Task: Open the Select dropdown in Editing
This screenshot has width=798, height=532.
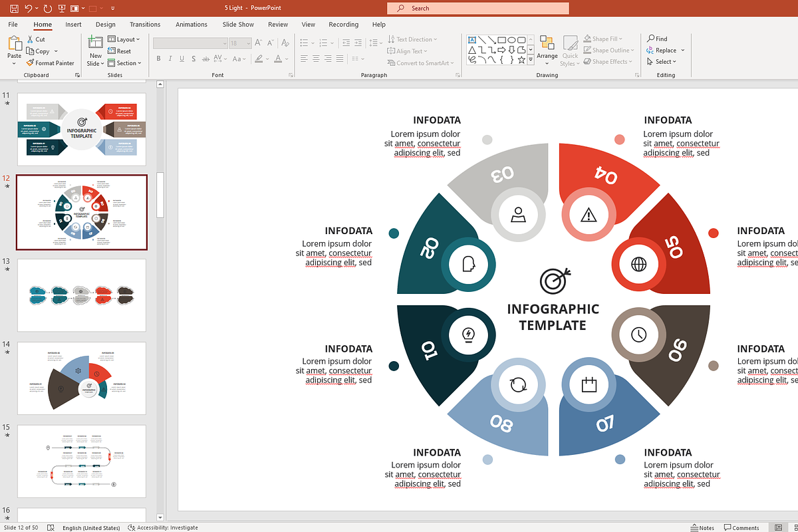Action: point(662,62)
